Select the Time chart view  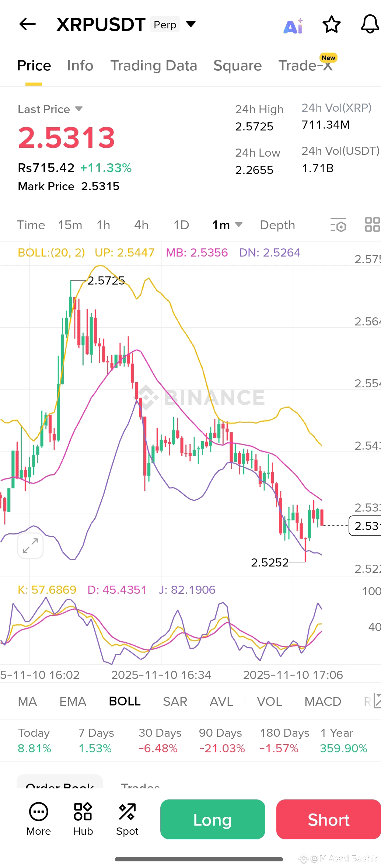(x=31, y=225)
